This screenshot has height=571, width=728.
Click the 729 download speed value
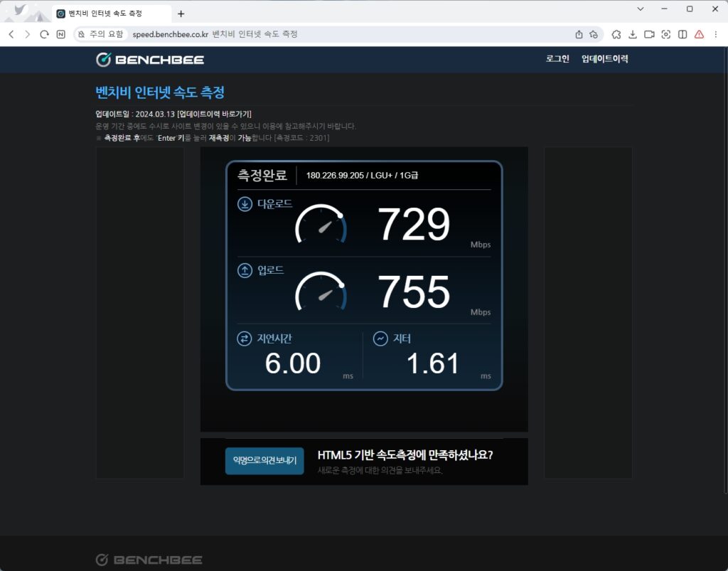(414, 224)
